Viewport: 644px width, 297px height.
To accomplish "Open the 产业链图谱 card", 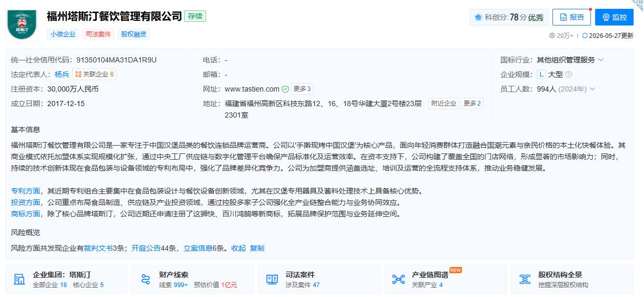I will click(445, 279).
